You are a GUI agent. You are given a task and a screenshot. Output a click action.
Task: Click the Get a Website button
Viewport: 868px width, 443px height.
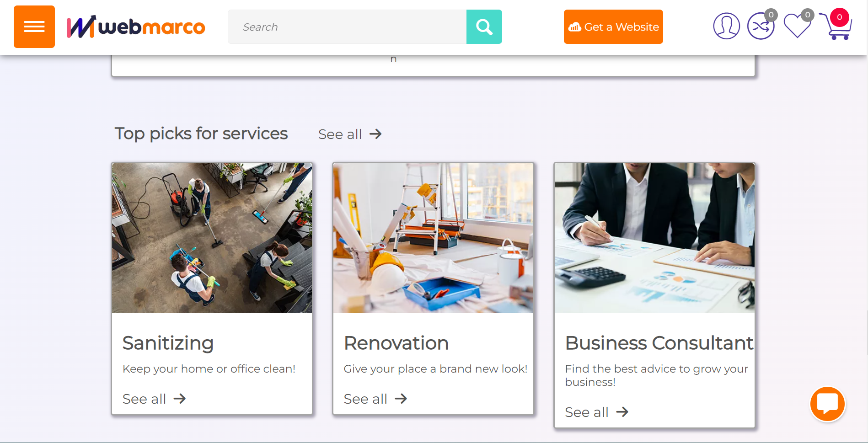613,27
